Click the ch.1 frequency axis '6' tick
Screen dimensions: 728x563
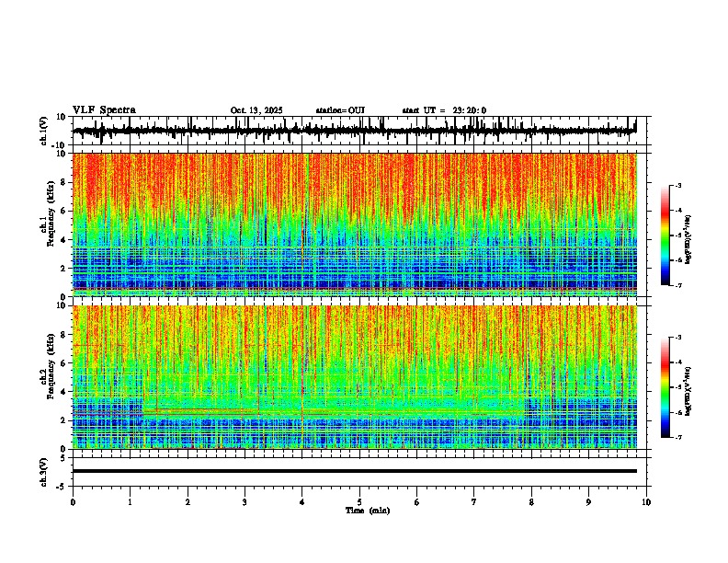point(64,211)
